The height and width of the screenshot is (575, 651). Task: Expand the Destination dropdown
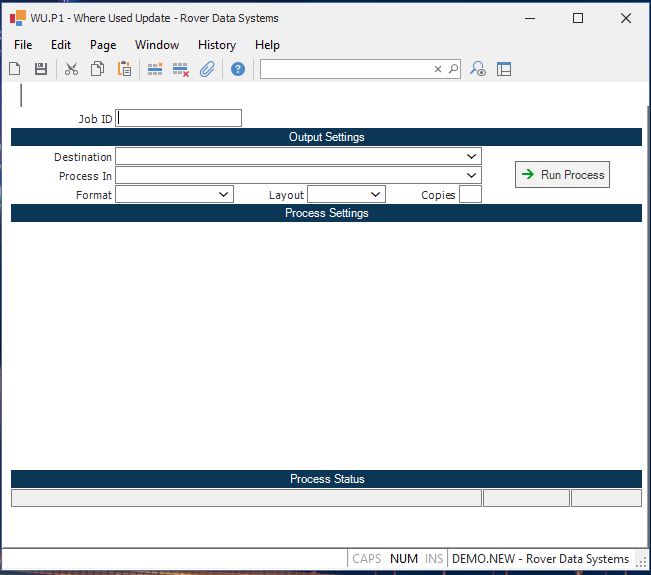click(x=471, y=157)
